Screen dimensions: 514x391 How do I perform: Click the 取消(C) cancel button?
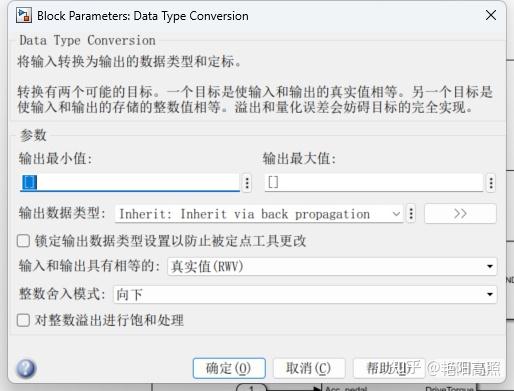[x=309, y=368]
